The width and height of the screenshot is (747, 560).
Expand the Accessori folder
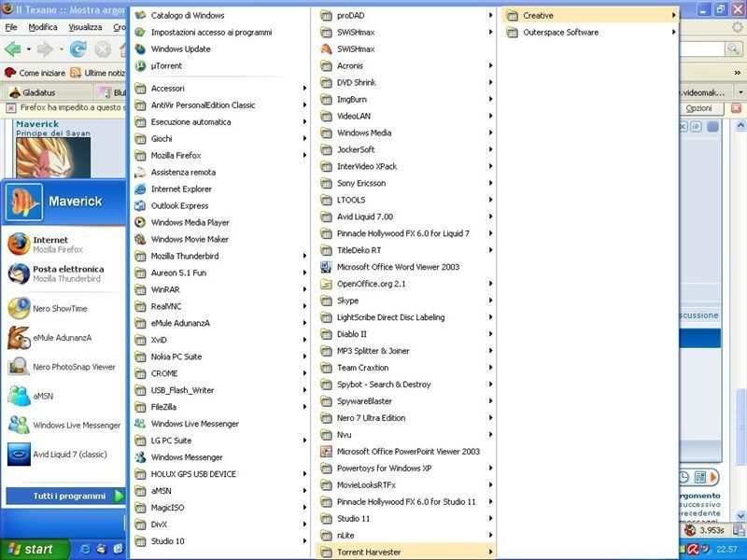click(219, 89)
